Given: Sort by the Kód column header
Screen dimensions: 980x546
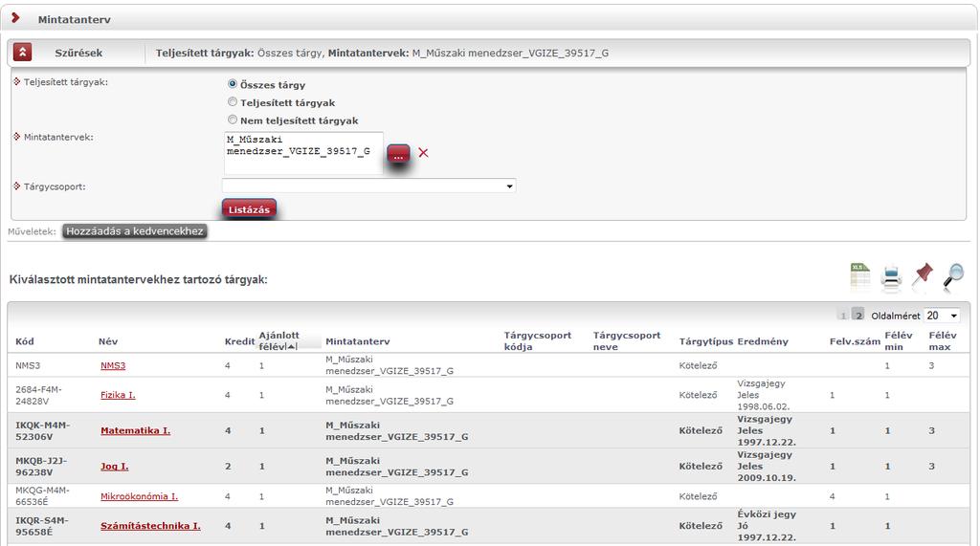Looking at the screenshot, I should [24, 341].
